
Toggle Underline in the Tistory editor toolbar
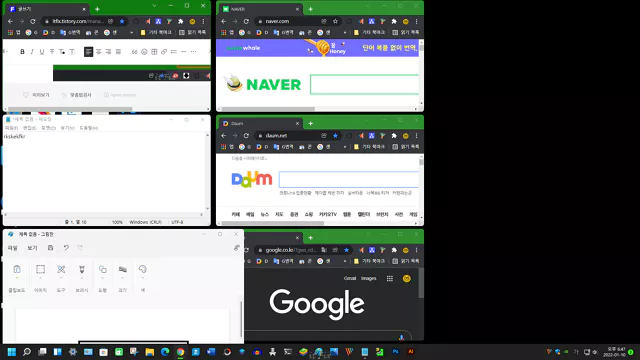pos(42,52)
